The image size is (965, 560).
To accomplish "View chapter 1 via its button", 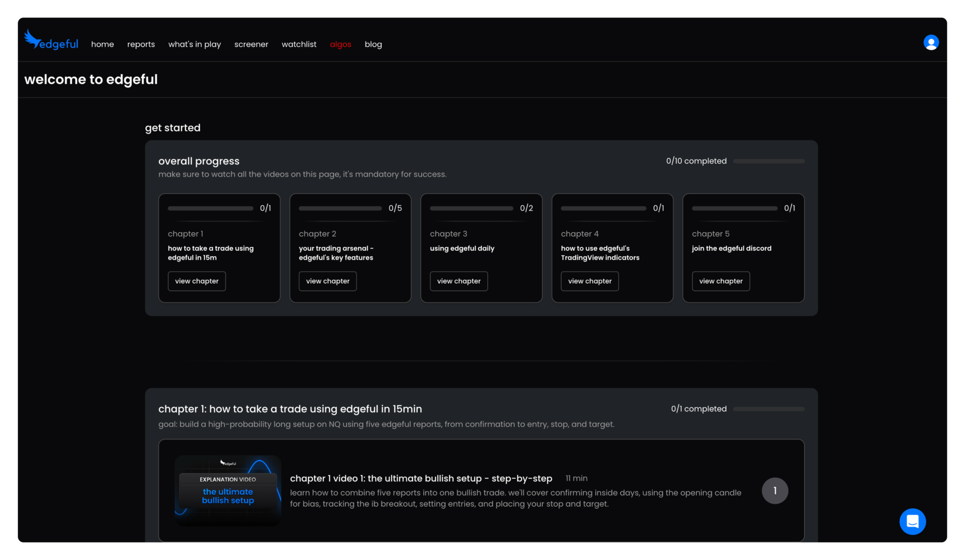I will click(196, 281).
